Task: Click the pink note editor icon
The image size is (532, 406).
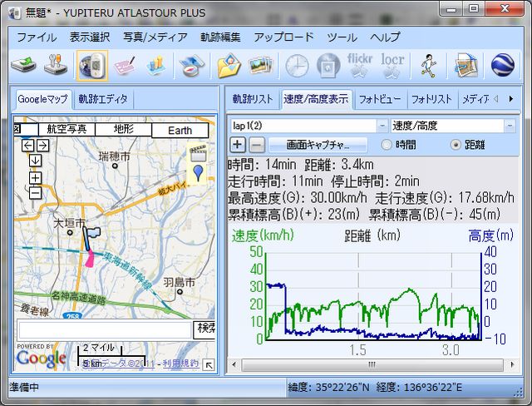Action: point(125,65)
